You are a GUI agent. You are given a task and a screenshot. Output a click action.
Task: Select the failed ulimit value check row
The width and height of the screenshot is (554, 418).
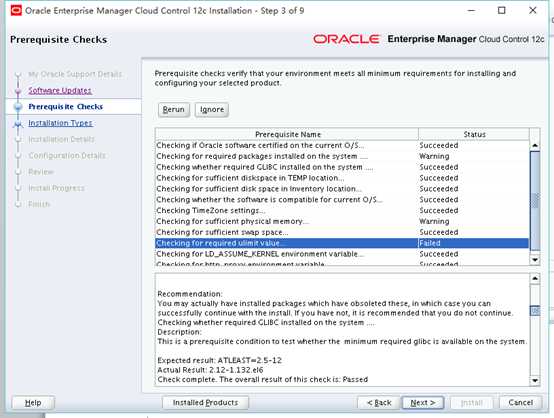pos(342,243)
